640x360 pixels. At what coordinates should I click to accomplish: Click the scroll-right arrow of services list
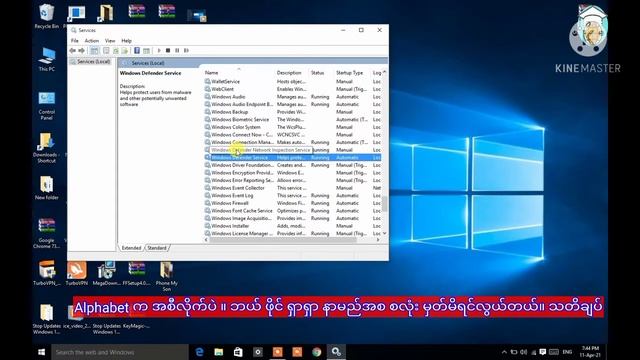pos(378,240)
